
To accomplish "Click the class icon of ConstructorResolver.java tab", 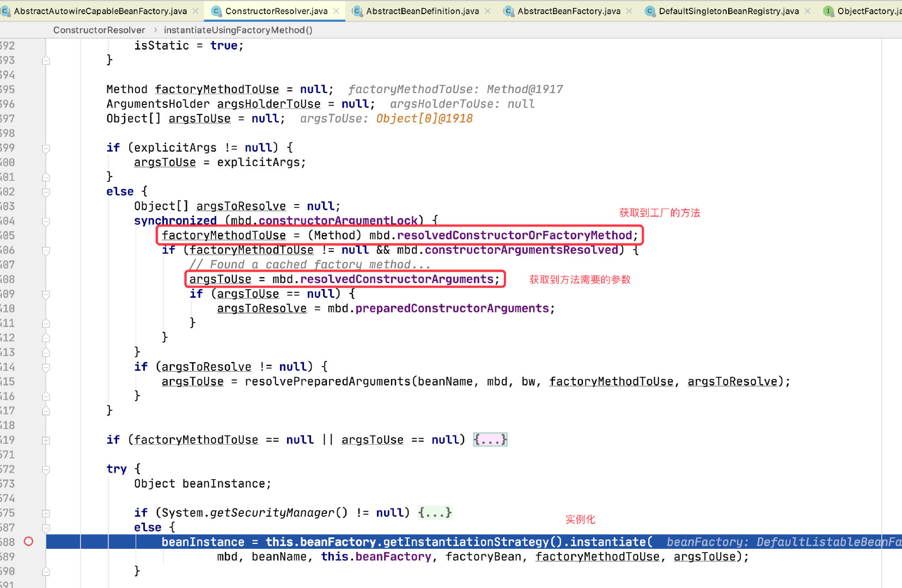I will 216,11.
